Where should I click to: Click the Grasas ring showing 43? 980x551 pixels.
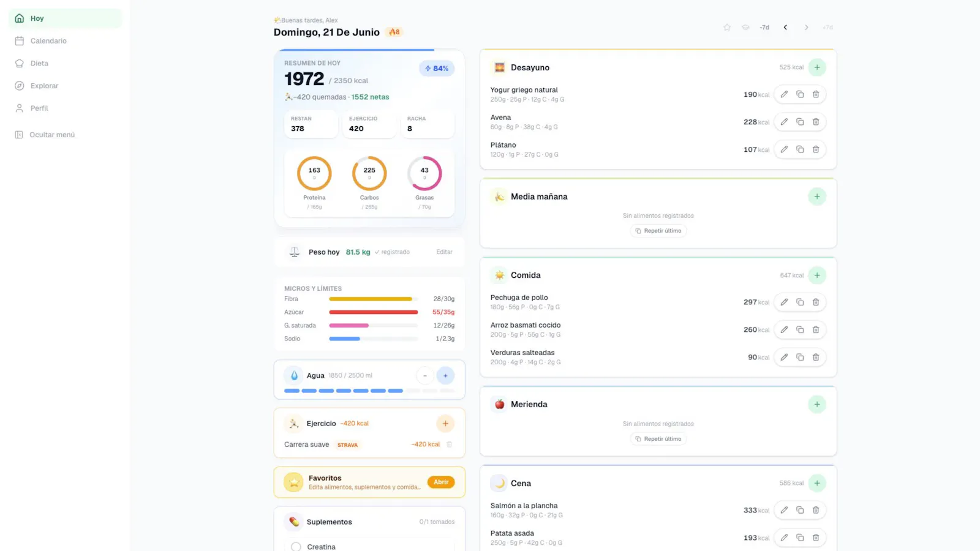coord(424,174)
